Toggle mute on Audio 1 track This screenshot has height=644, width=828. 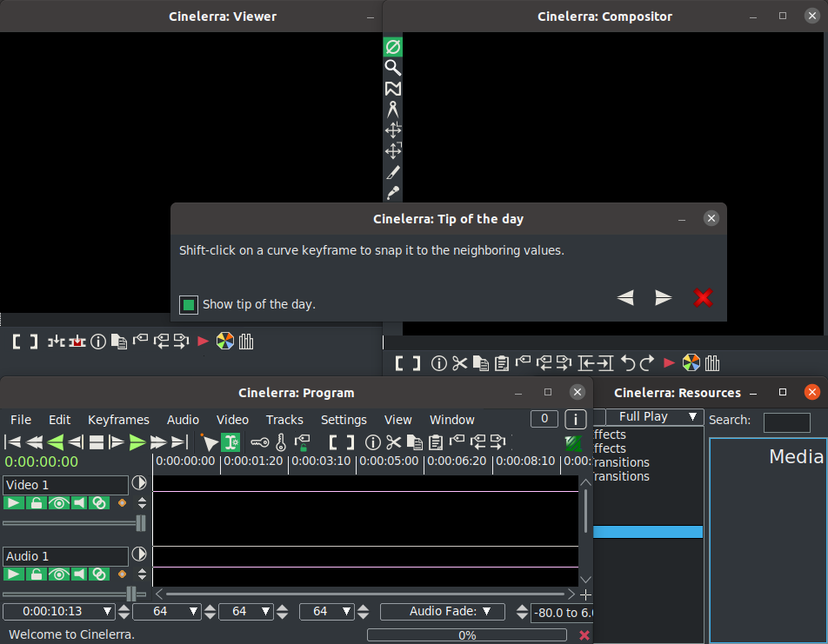point(79,574)
